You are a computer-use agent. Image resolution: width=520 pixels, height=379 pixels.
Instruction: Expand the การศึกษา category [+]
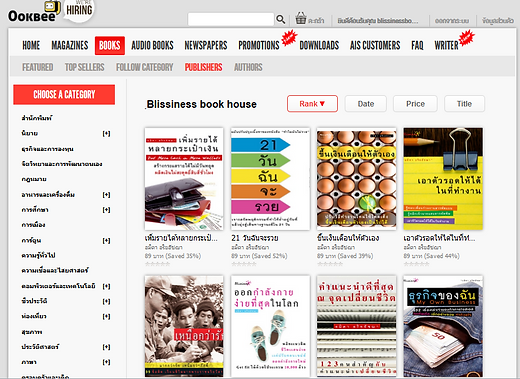[x=106, y=210]
